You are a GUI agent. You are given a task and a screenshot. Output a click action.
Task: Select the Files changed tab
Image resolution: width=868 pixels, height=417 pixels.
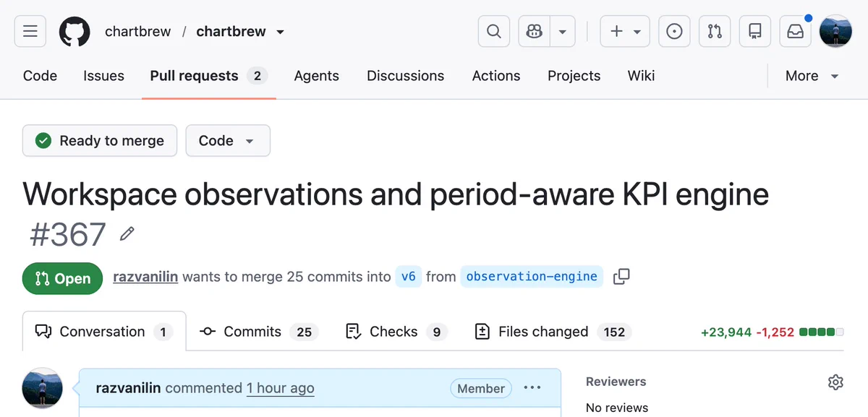552,332
